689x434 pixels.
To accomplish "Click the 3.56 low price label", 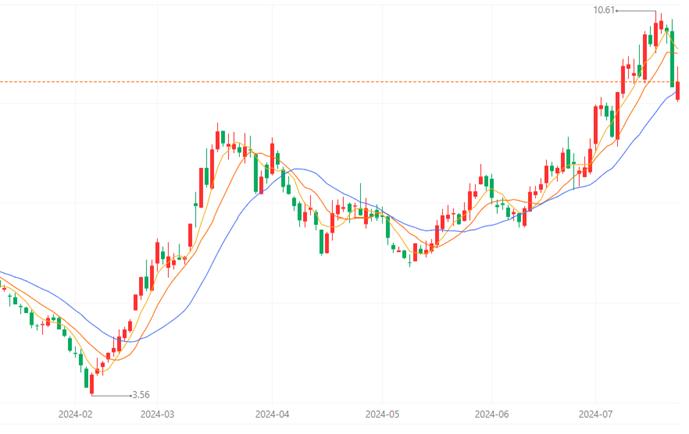I will 141,394.
